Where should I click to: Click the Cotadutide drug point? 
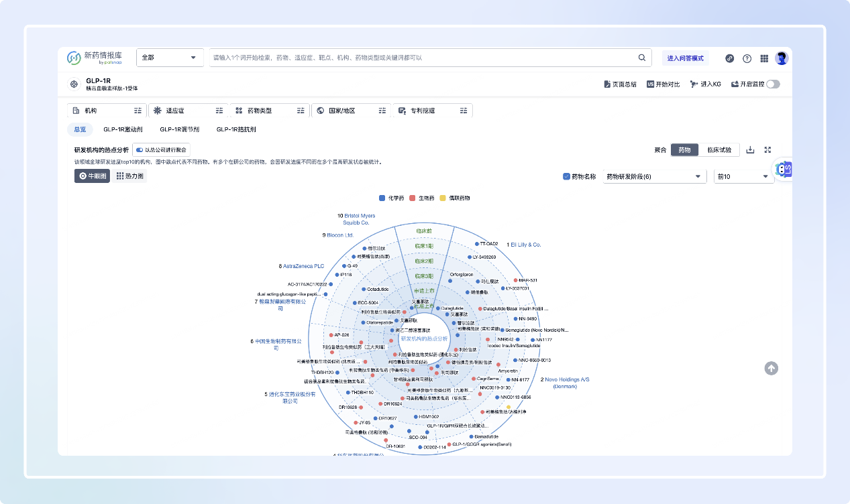[363, 290]
